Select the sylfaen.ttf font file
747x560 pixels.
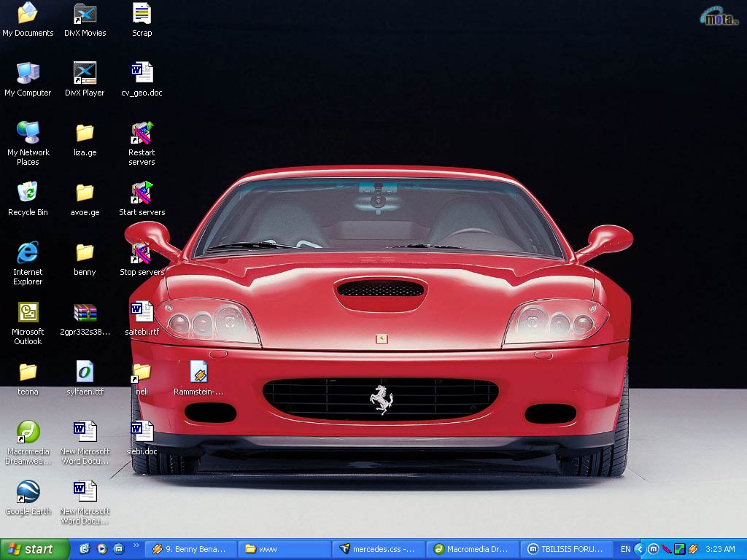85,378
